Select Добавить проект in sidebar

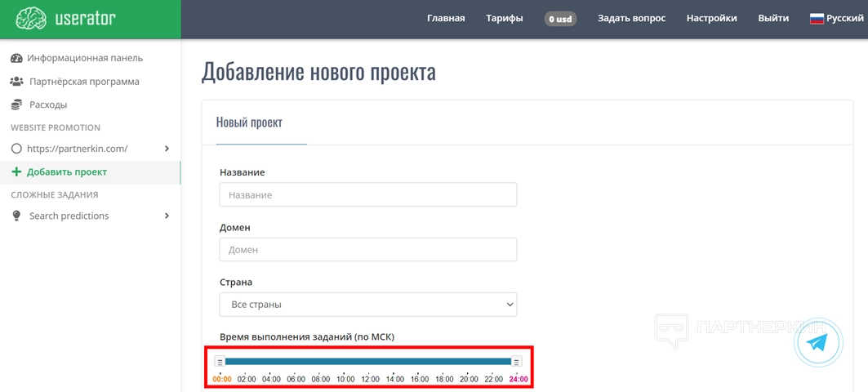67,172
